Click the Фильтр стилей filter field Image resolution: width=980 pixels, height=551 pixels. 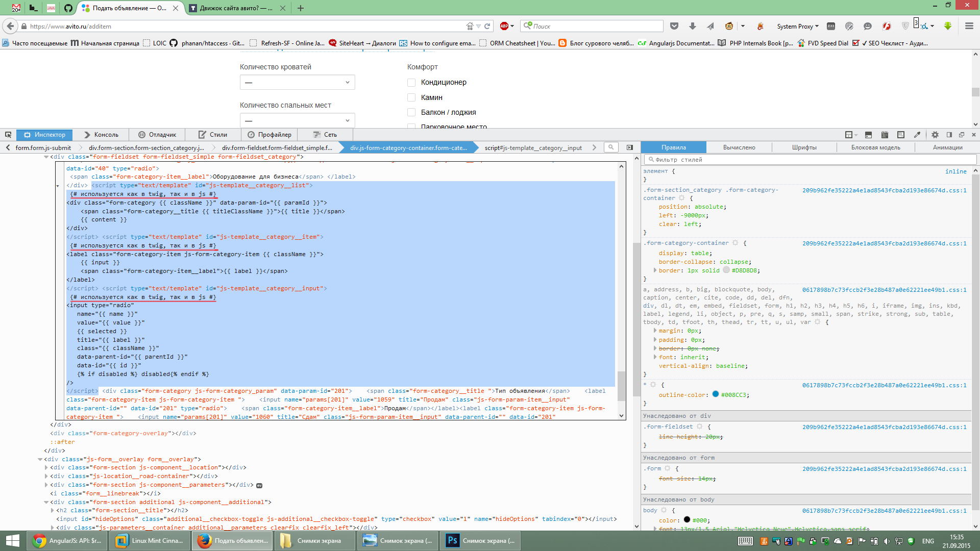pos(810,160)
